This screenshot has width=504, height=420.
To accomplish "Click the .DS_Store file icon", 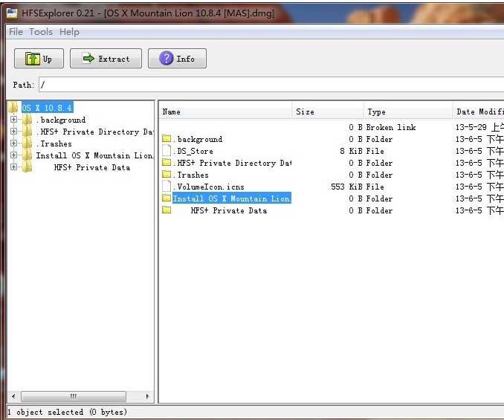I will [167, 150].
